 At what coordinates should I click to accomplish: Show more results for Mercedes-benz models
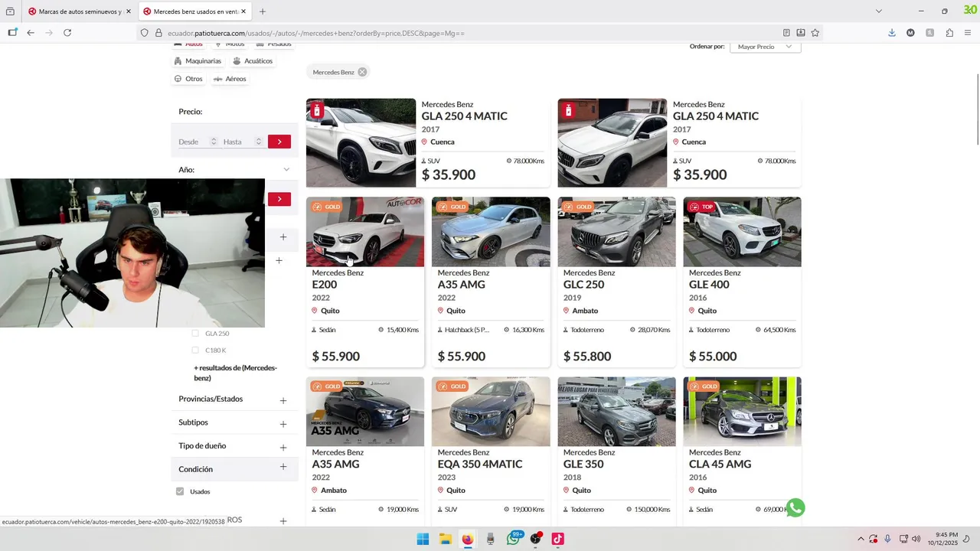pos(235,373)
